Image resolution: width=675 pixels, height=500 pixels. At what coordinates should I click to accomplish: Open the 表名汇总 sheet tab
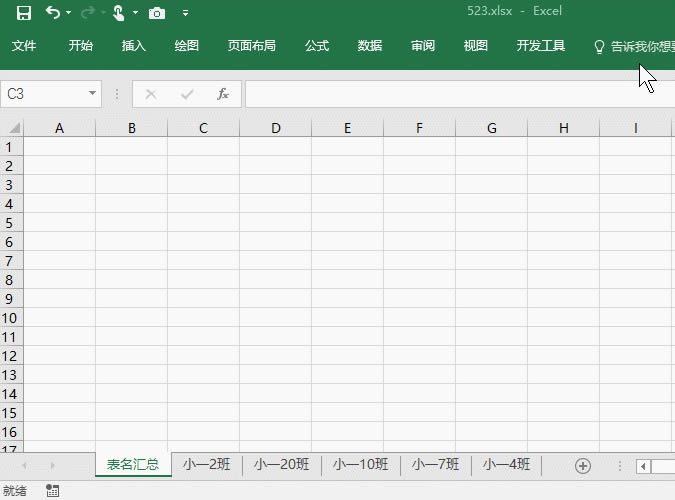133,464
